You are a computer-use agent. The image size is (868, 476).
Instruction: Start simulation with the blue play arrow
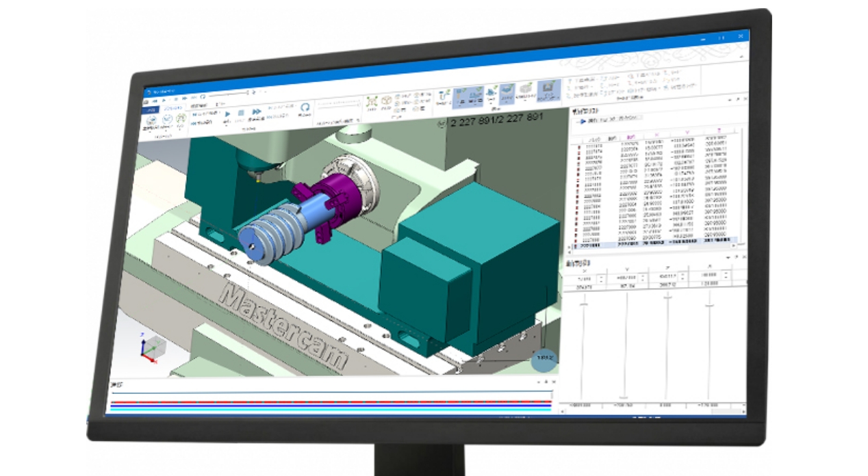(x=228, y=113)
